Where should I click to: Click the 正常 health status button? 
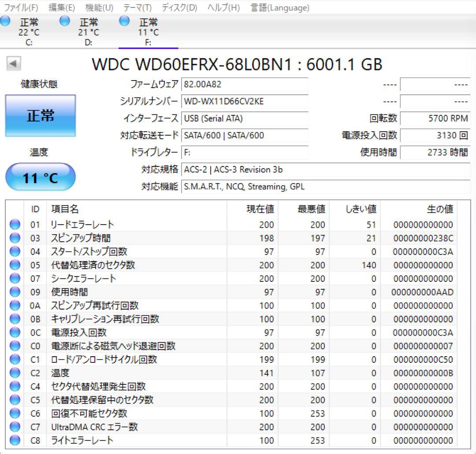(x=40, y=114)
